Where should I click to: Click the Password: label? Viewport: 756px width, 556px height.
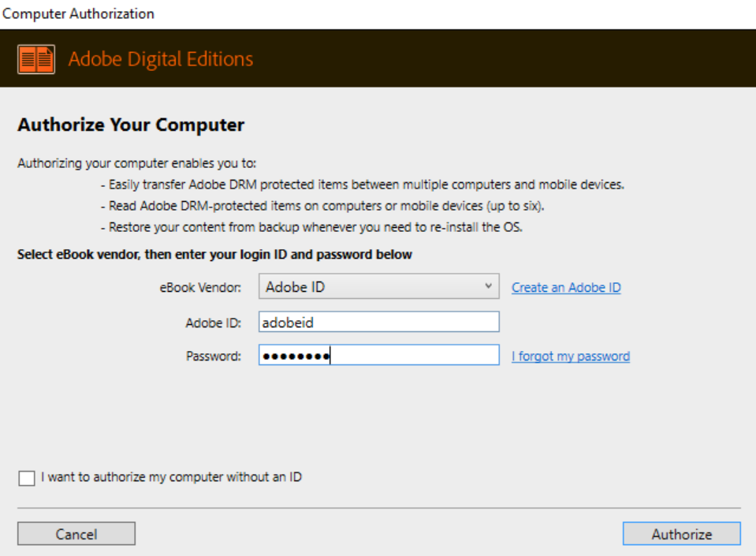(214, 356)
